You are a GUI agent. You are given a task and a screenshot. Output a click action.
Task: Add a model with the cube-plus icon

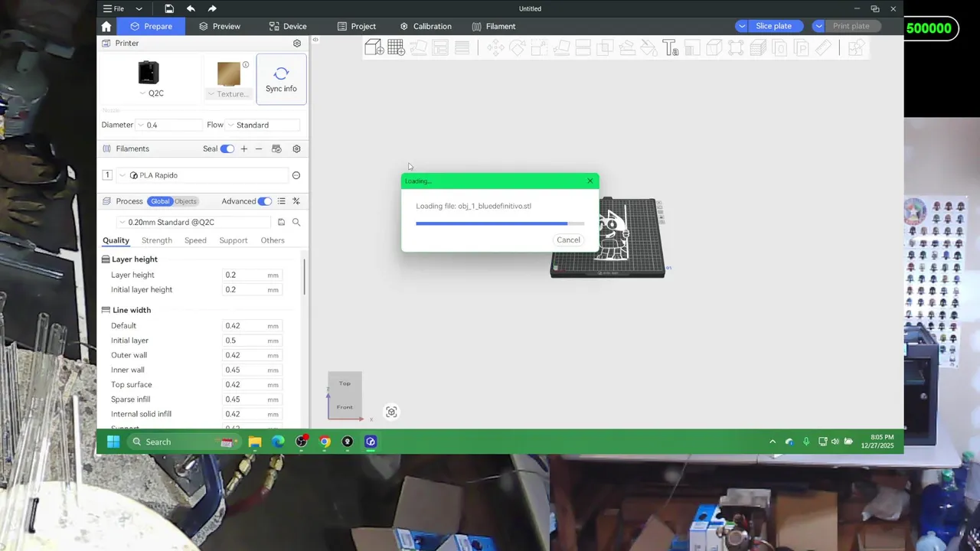[x=374, y=47]
